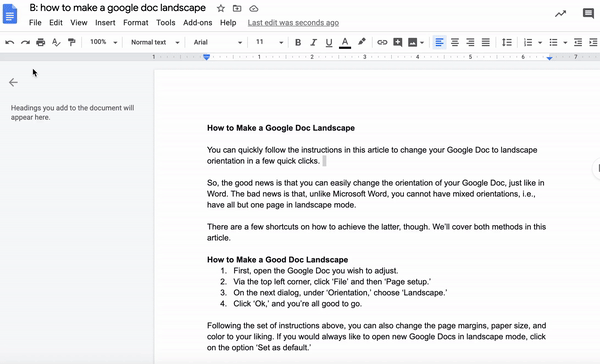600x364 pixels.
Task: Open the text color picker
Action: point(345,42)
